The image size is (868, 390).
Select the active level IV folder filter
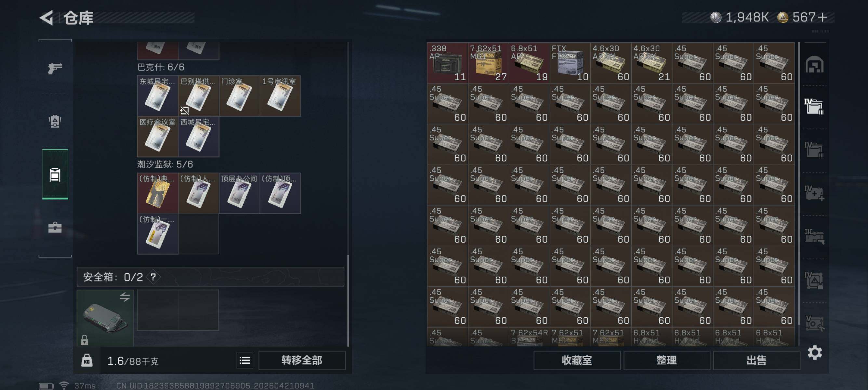[814, 106]
